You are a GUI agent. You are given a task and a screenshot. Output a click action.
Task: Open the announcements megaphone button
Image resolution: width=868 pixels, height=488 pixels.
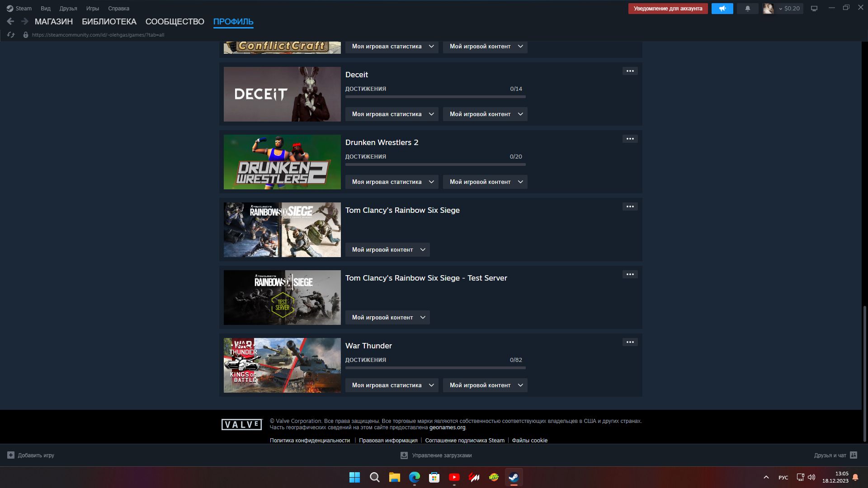(722, 9)
